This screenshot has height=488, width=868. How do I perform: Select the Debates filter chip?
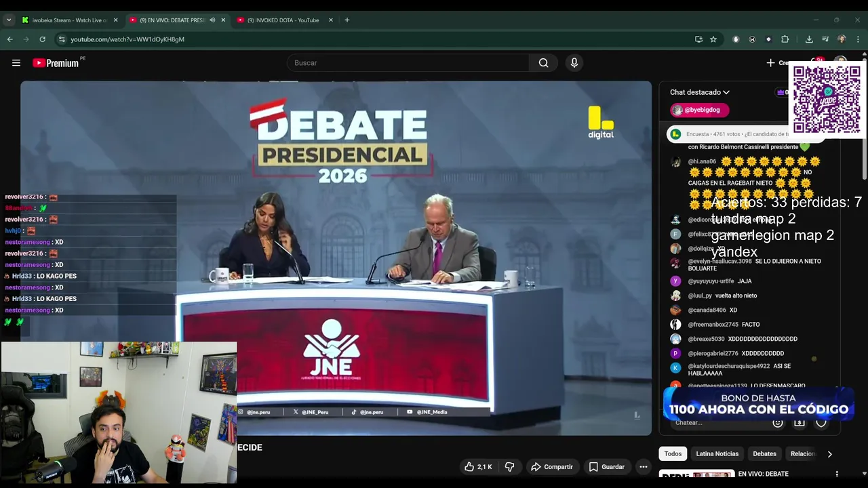(764, 454)
